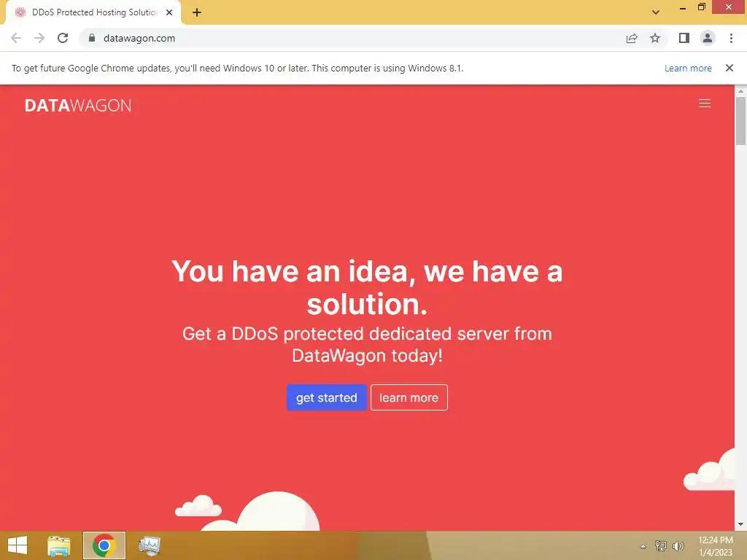The width and height of the screenshot is (747, 560).
Task: Reload the current page
Action: click(63, 38)
